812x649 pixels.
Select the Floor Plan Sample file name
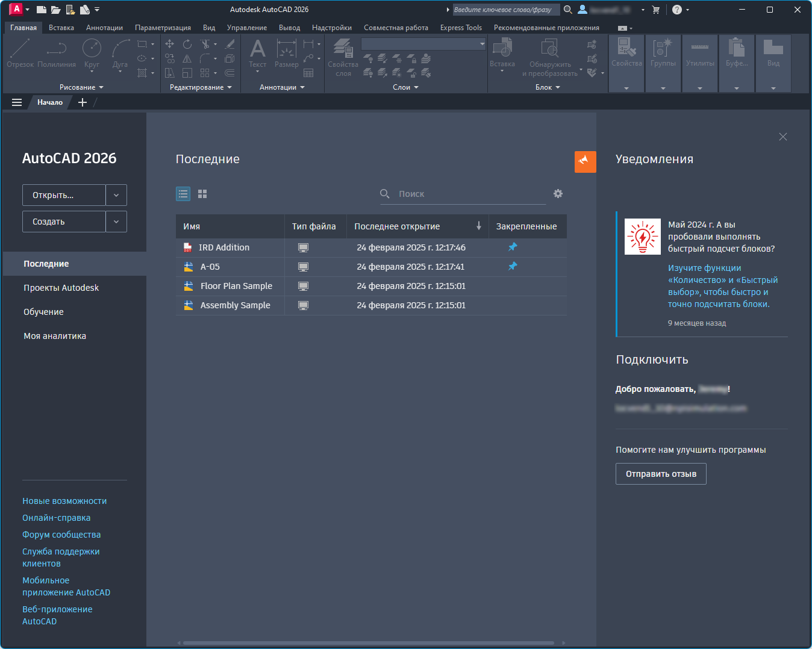click(x=236, y=286)
